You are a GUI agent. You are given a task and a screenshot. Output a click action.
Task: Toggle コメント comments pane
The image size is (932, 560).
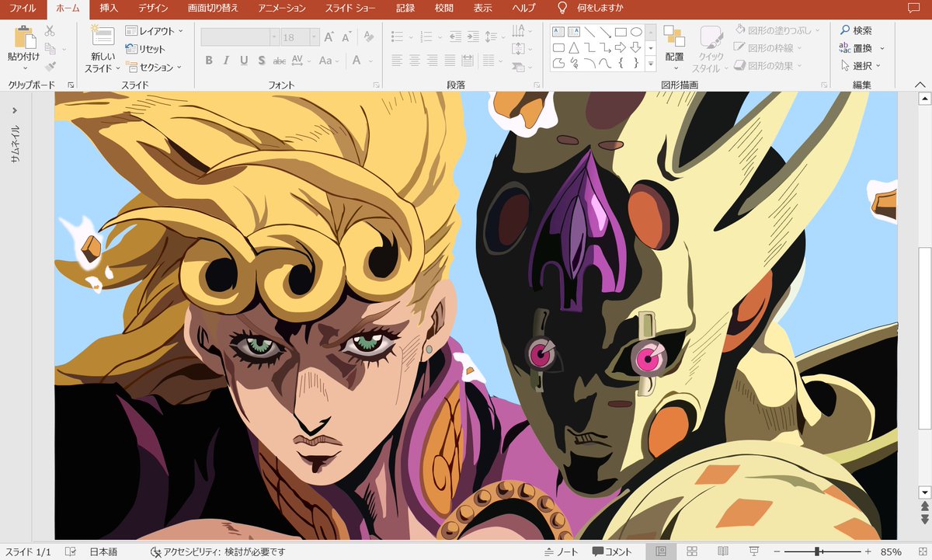pyautogui.click(x=612, y=551)
